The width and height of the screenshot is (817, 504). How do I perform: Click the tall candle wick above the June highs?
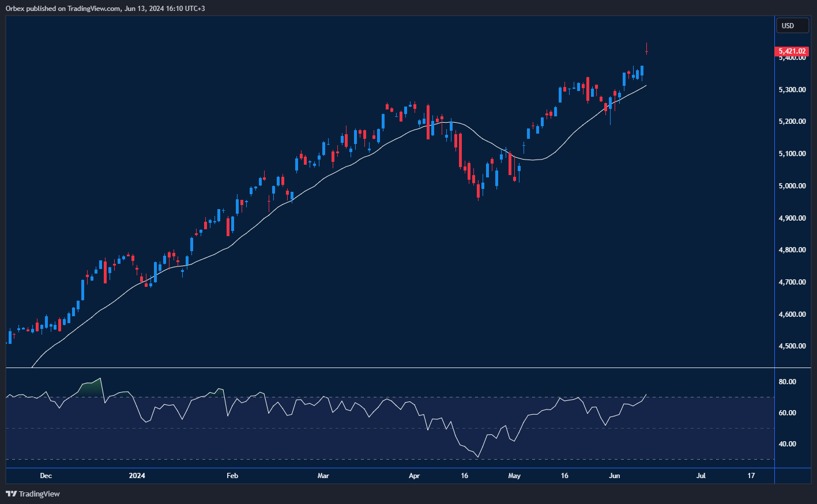pos(646,46)
